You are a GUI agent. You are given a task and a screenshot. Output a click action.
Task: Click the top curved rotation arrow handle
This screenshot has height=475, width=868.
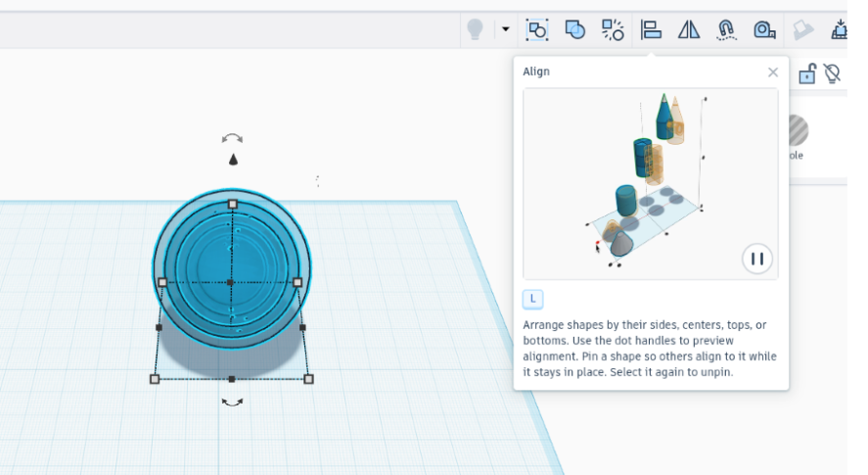click(x=232, y=138)
